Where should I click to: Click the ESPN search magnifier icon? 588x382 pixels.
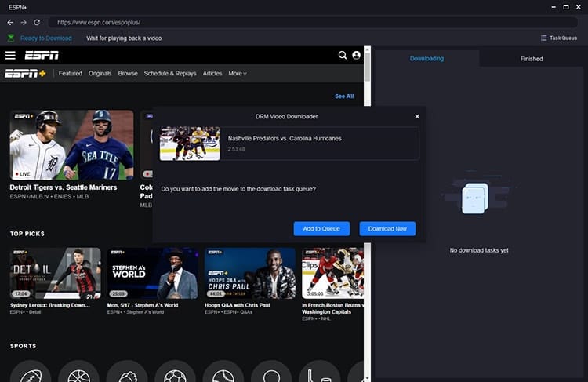[343, 55]
